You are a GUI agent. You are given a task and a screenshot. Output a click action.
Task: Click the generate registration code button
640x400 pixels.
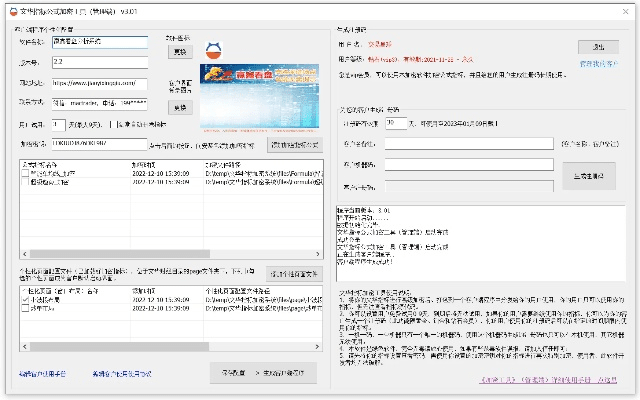[589, 176]
